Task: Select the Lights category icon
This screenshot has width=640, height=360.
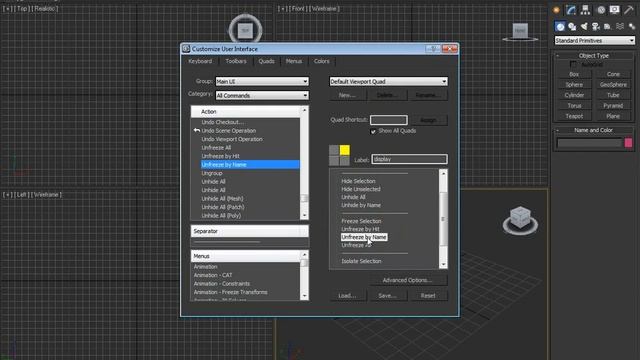Action: [584, 27]
